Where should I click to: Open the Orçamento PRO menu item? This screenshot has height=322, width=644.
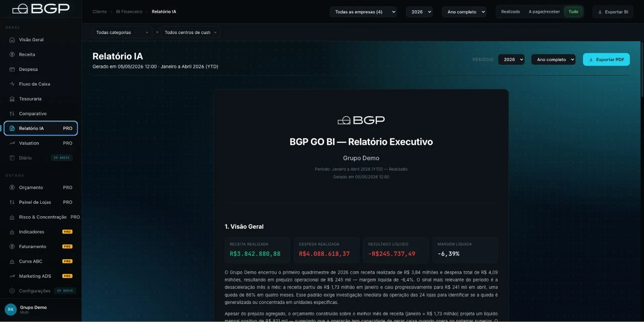pyautogui.click(x=41, y=187)
